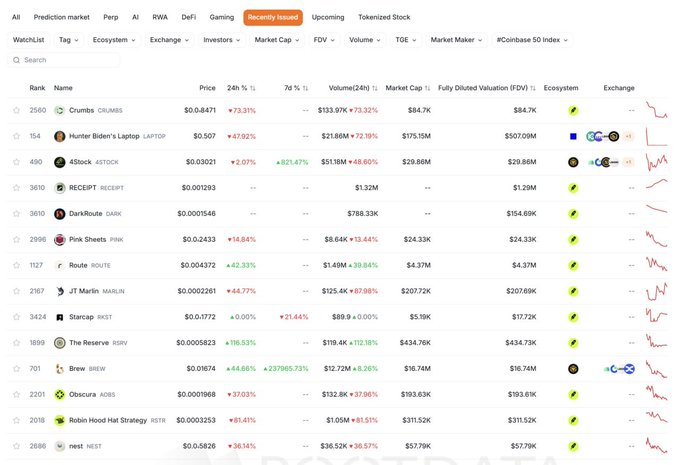This screenshot has width=680, height=465.
Task: Star the Crumbs token row
Action: [x=16, y=110]
